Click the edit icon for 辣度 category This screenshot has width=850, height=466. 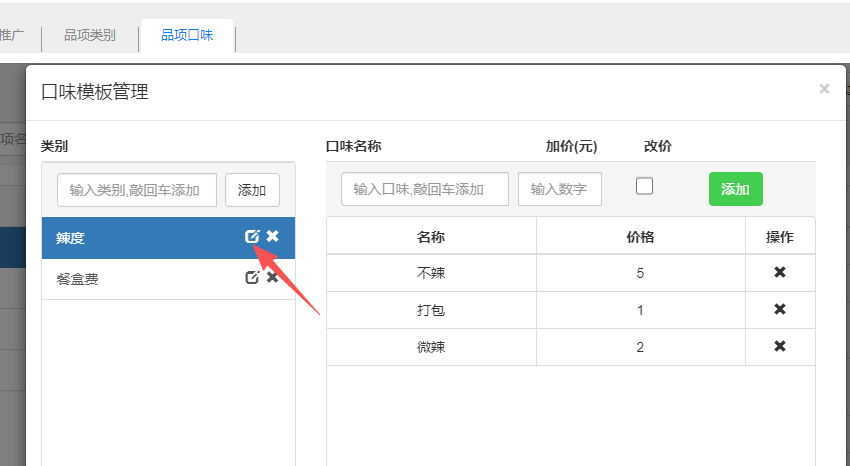(x=252, y=236)
